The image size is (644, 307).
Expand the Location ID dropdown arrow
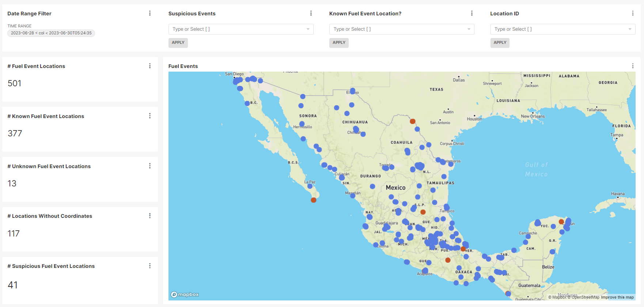(x=630, y=29)
